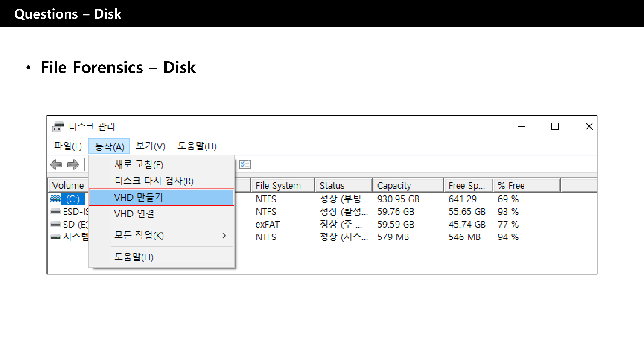Click 새로 고침(F) menu entry
644x362 pixels.
139,165
